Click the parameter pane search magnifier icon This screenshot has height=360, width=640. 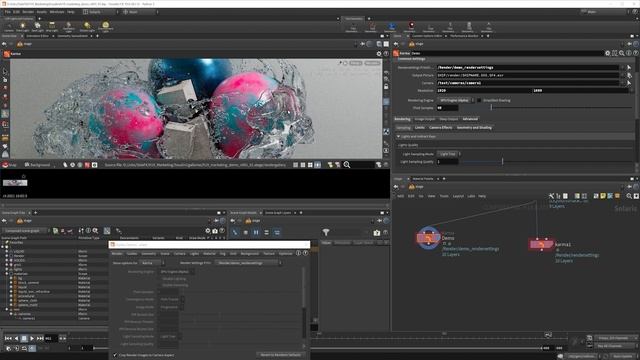coord(622,53)
